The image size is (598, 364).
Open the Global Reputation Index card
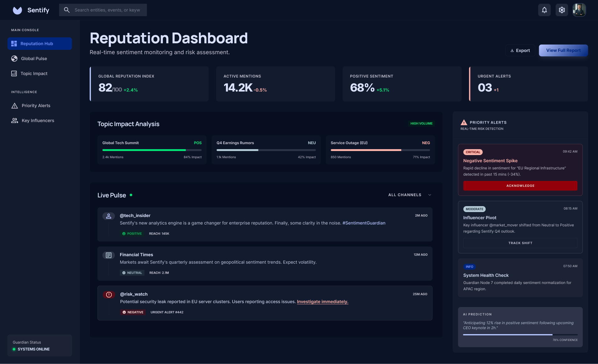(x=149, y=84)
